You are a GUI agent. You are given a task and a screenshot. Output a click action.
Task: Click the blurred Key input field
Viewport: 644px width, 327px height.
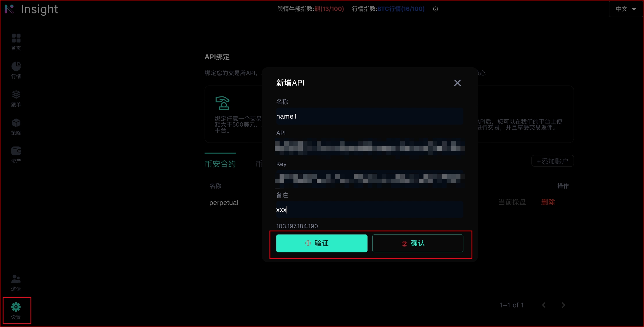coord(369,178)
